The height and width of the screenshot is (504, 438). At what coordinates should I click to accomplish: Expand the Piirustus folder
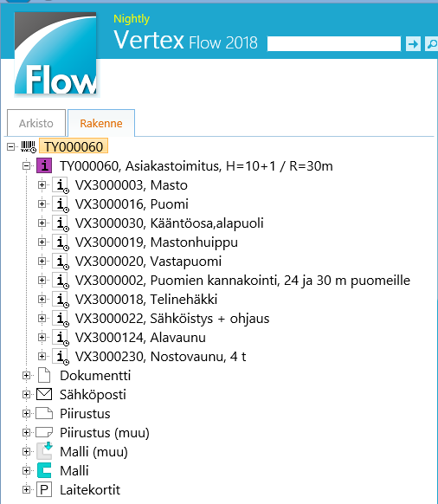[x=26, y=413]
